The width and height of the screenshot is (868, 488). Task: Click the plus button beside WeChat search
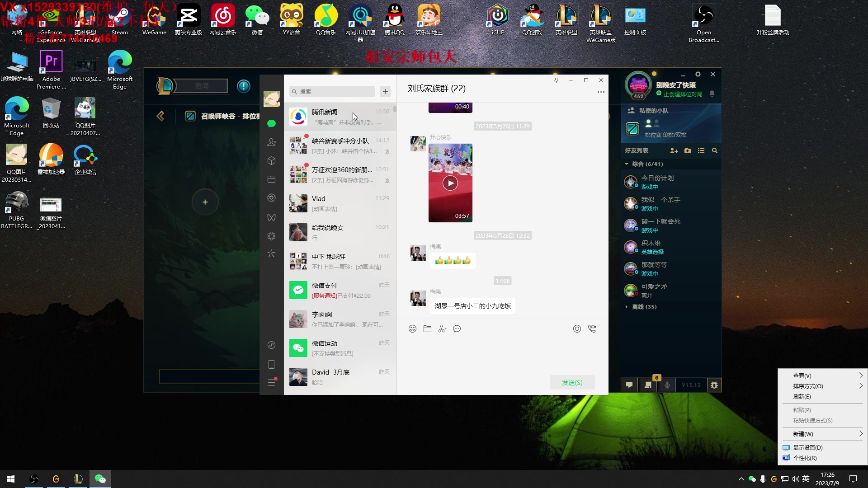point(385,92)
